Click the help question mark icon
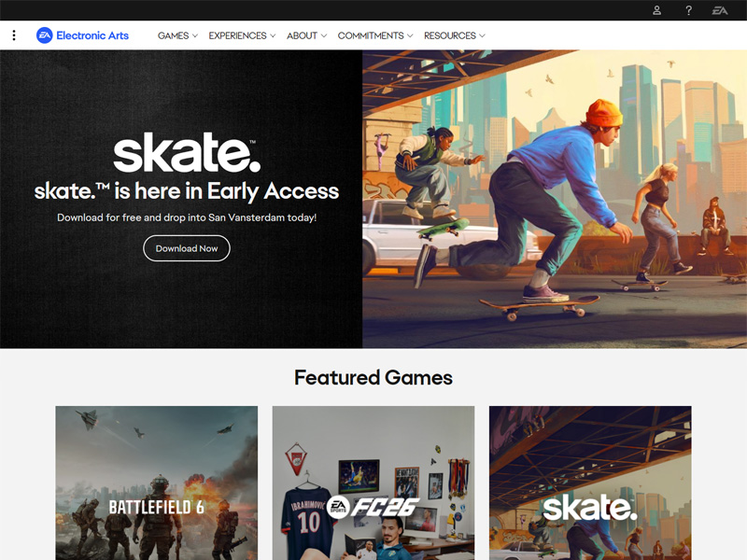Screen dimensions: 747x560 [688, 10]
